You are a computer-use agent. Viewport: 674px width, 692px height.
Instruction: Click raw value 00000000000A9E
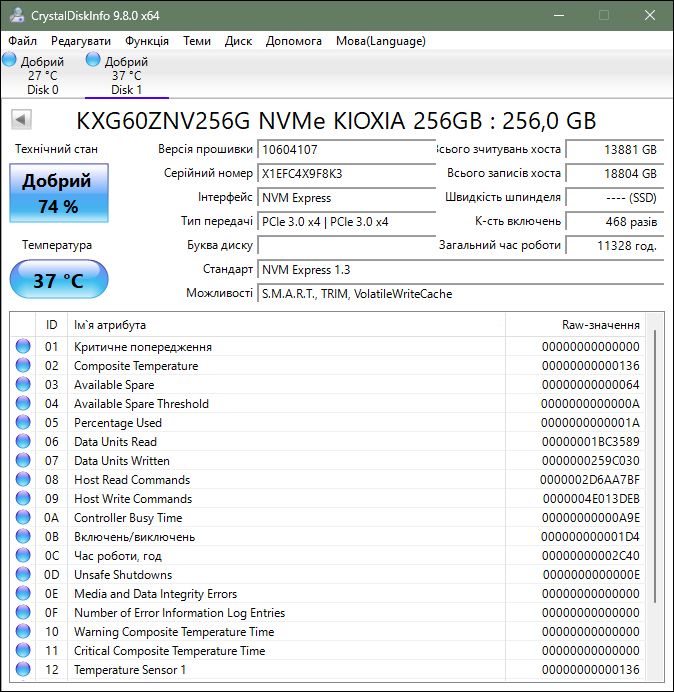tap(591, 518)
